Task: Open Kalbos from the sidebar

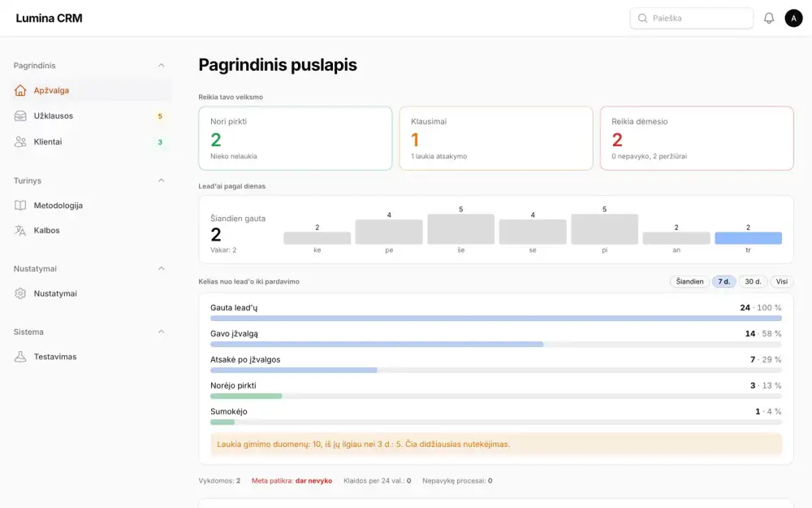Action: point(91,230)
